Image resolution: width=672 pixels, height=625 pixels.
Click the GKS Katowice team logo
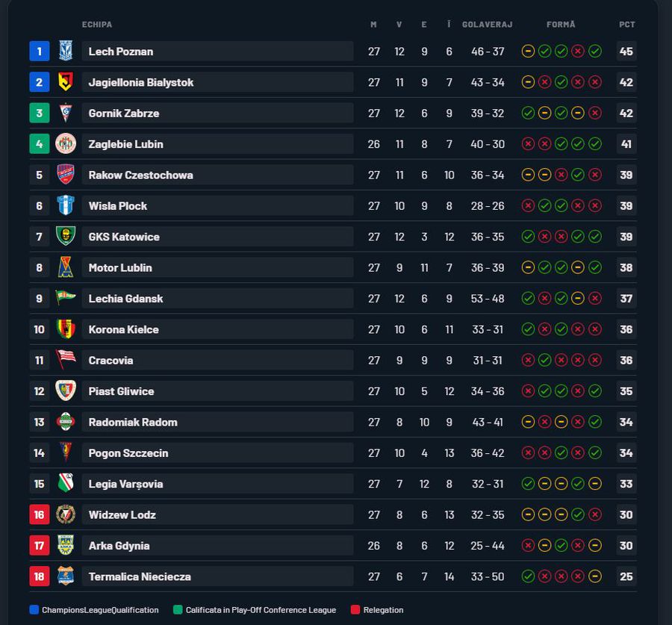point(66,236)
